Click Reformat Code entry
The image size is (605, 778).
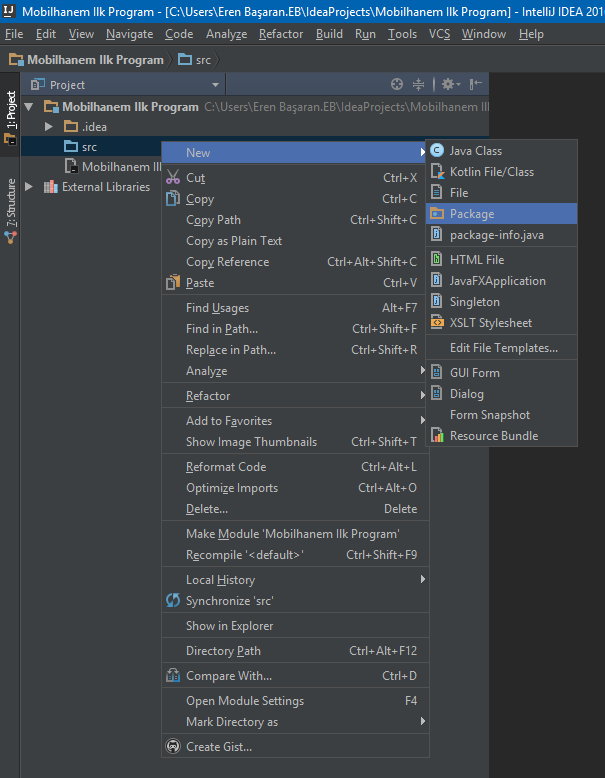(295, 467)
